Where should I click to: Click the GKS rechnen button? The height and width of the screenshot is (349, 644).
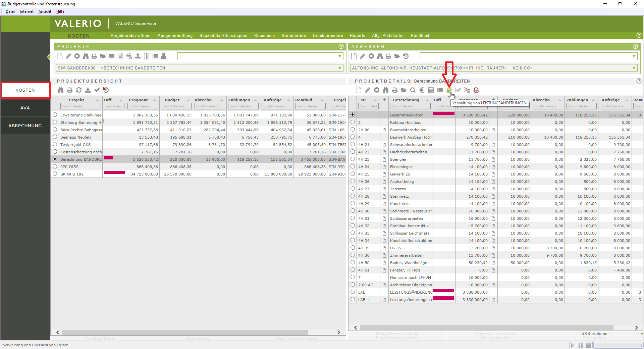coord(594,334)
